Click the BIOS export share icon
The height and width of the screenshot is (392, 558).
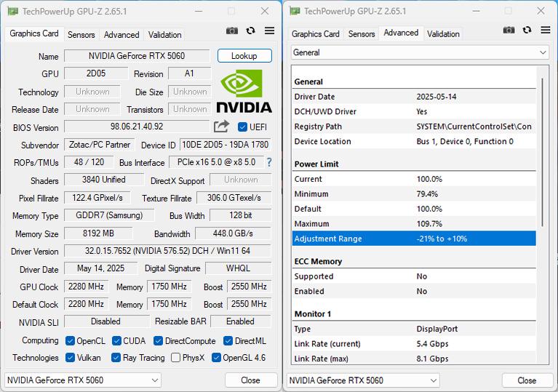(221, 127)
